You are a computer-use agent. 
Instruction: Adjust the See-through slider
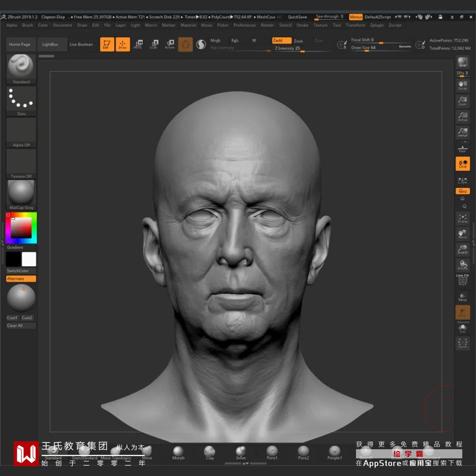[x=330, y=17]
